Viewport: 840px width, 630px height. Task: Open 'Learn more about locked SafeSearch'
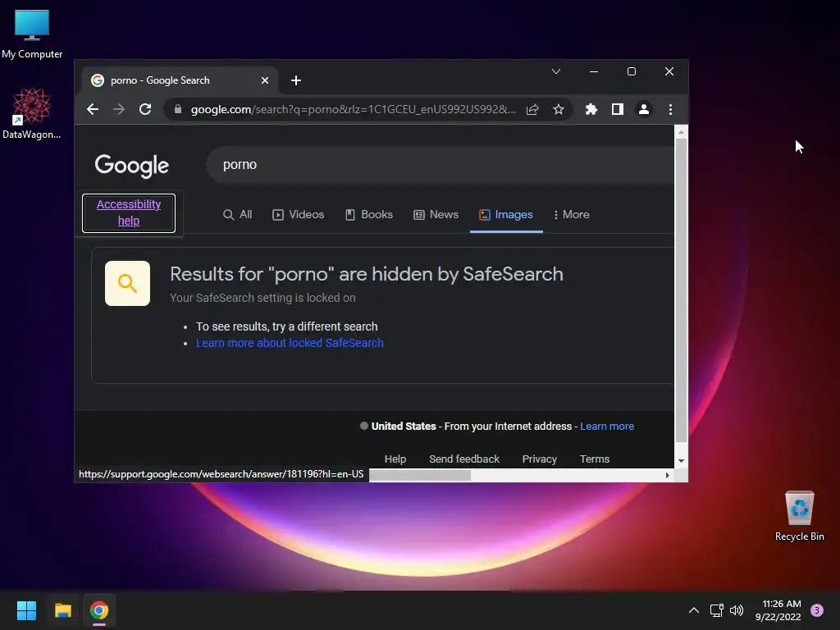[x=290, y=343]
